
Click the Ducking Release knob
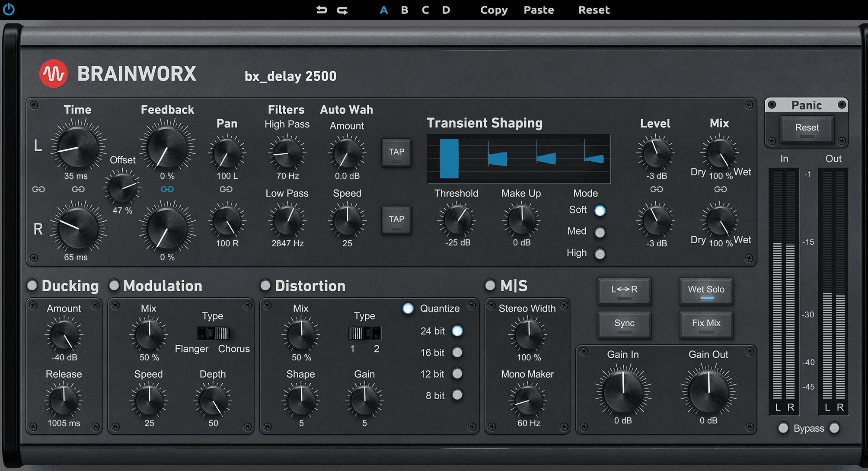point(64,400)
